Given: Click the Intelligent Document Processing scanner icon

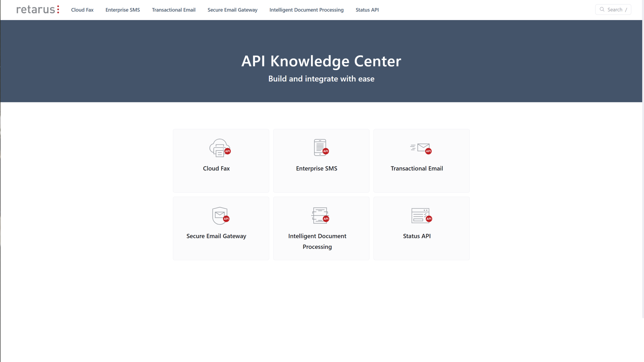Looking at the screenshot, I should [x=320, y=215].
